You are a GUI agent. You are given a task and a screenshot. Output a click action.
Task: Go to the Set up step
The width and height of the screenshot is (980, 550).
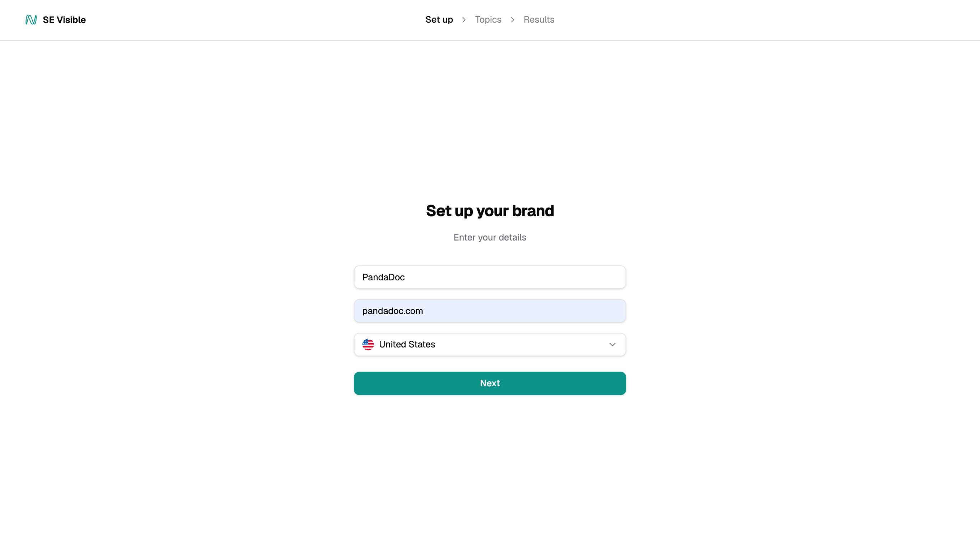click(439, 20)
